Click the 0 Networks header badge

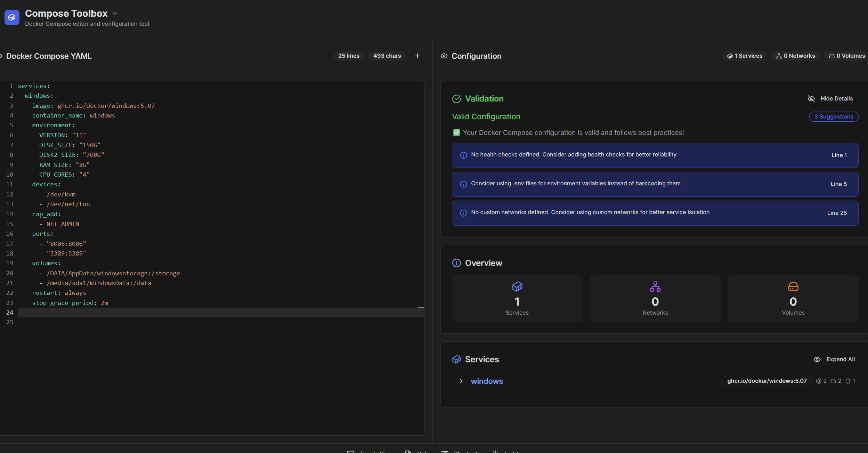point(796,56)
